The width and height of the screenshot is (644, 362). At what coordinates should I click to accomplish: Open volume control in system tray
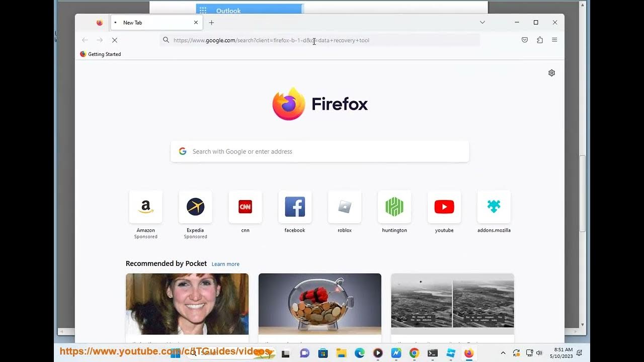(539, 353)
